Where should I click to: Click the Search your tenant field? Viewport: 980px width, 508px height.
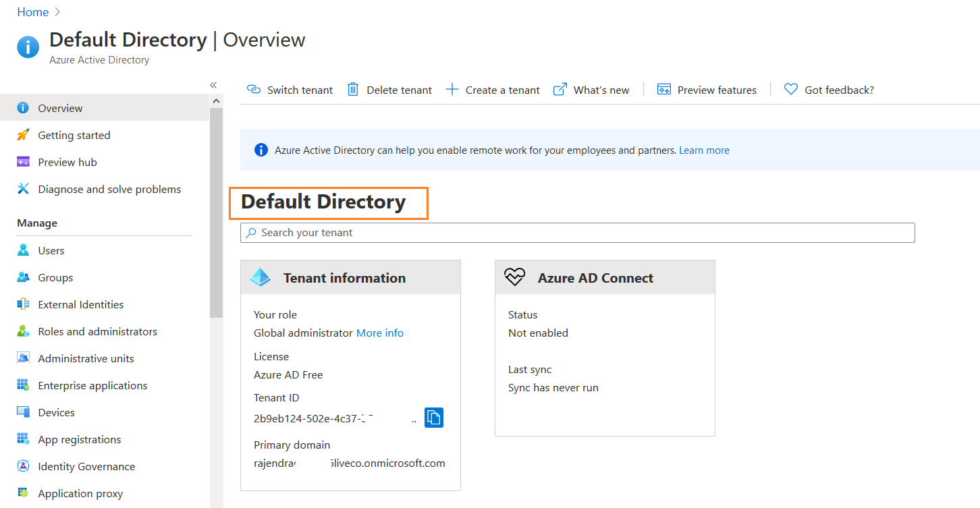(x=577, y=233)
